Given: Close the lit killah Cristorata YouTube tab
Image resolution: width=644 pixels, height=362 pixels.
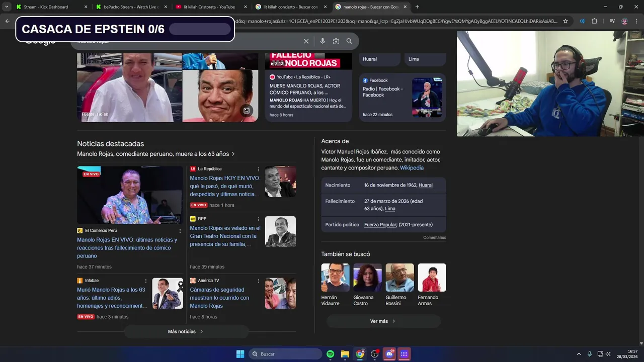Looking at the screenshot, I should [x=246, y=7].
